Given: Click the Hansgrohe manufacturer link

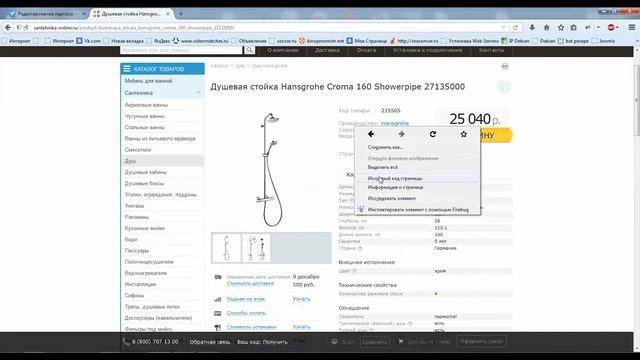Looking at the screenshot, I should 395,123.
